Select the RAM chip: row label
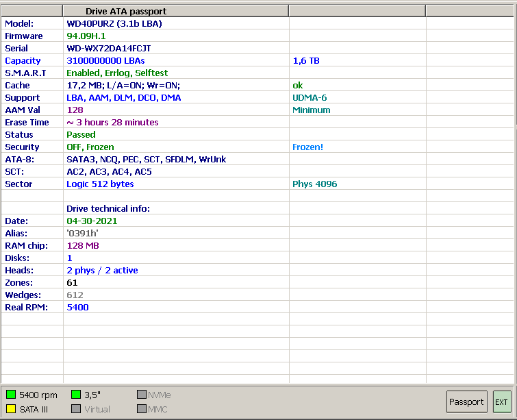 point(27,246)
